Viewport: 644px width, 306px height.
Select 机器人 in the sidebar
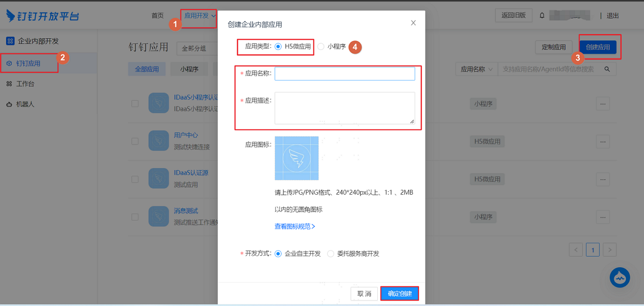coord(48,104)
